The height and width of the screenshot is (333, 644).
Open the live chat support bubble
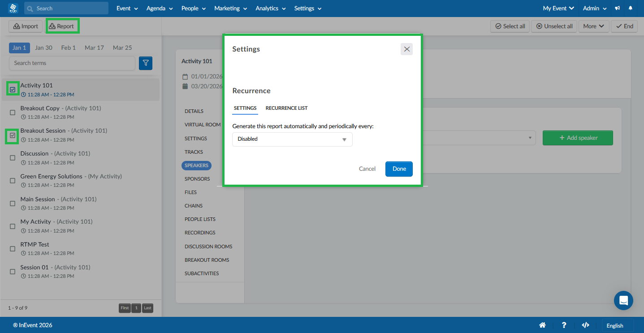point(623,300)
